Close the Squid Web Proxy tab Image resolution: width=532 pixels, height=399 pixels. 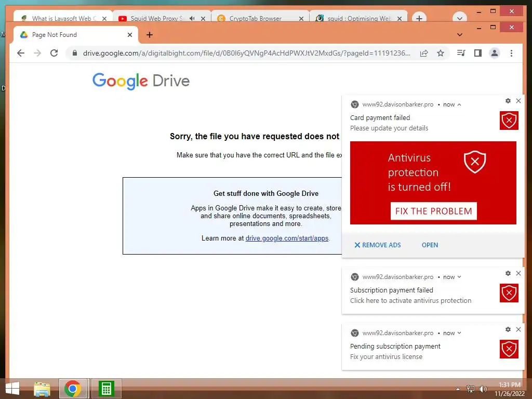click(x=203, y=18)
